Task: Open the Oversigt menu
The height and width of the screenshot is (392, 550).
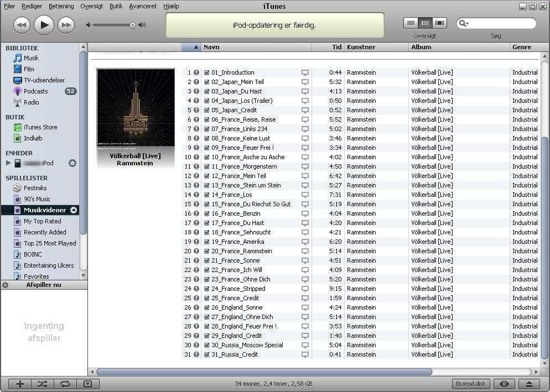Action: [91, 6]
